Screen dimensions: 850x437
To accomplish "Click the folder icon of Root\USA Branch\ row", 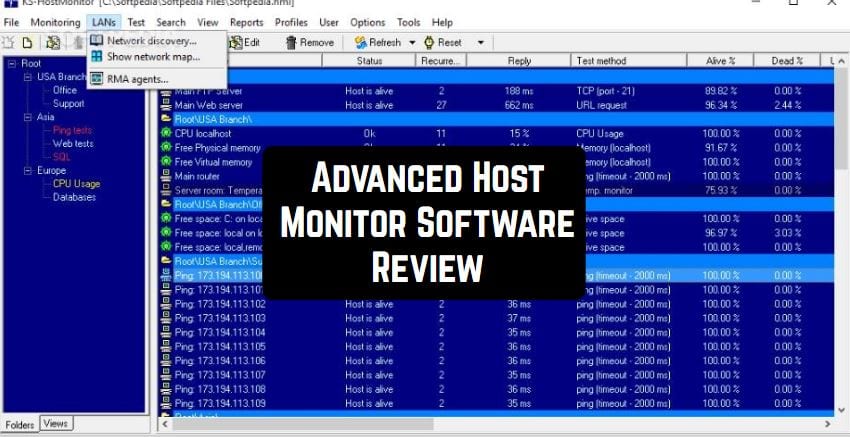I will pos(166,119).
